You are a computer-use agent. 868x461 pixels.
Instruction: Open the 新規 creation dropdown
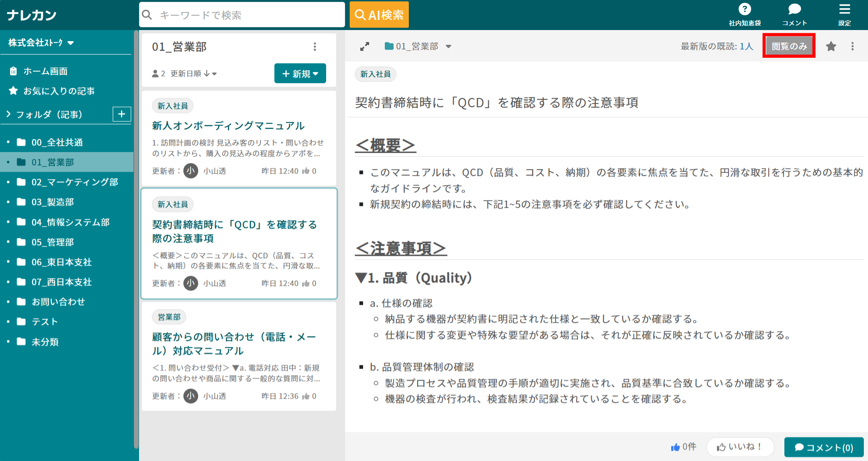(300, 73)
